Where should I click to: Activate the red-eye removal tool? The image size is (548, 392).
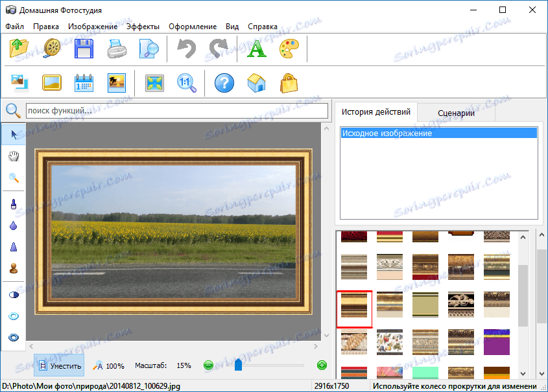(x=13, y=316)
